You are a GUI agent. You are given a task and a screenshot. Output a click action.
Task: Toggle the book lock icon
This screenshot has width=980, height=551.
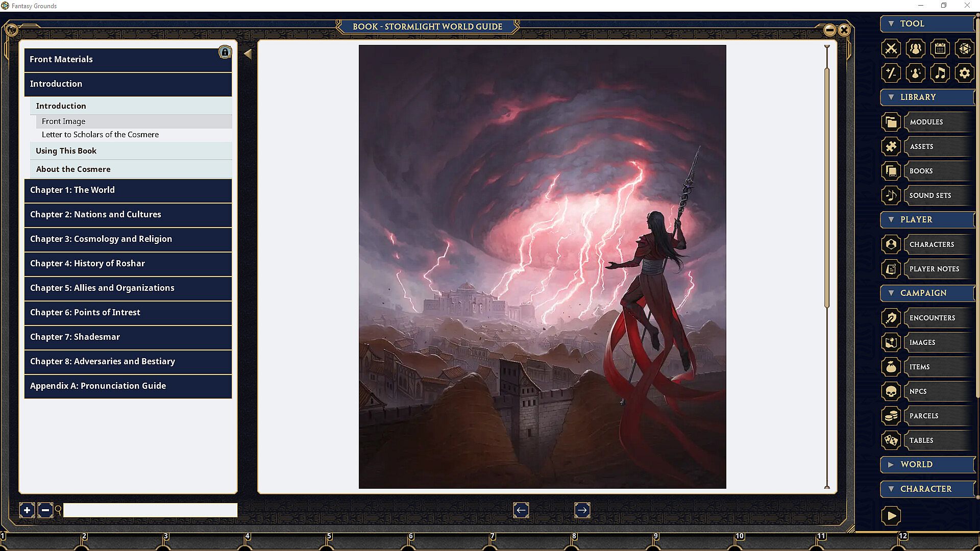click(x=225, y=52)
